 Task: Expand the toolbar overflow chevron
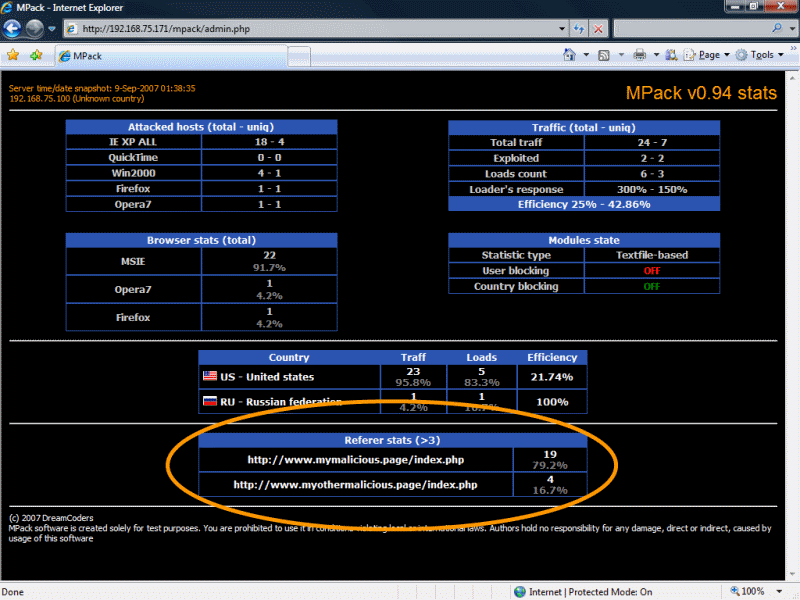click(793, 48)
